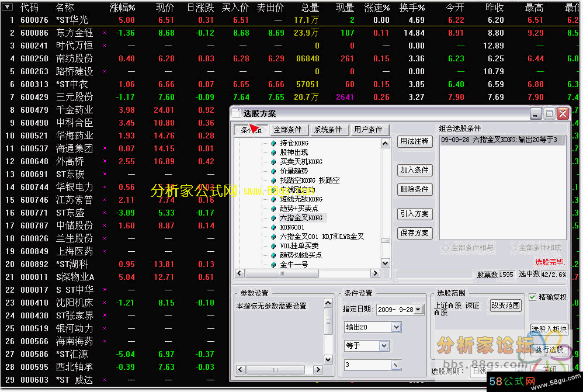Click condition tree scroll-down arrow

pos(385,263)
